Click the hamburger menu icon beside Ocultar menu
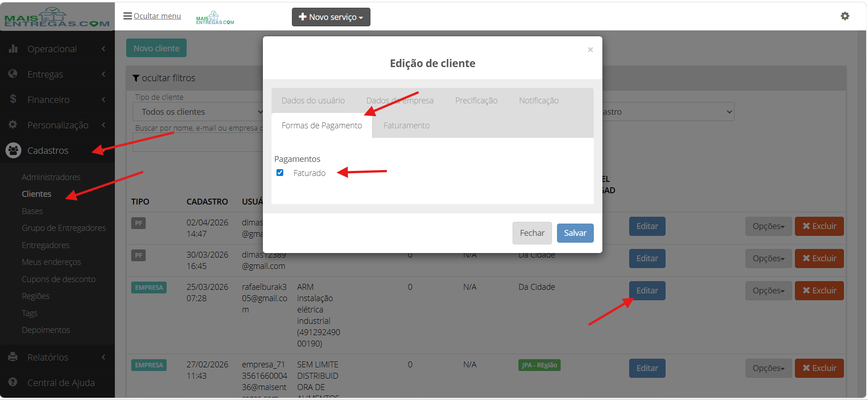868x400 pixels. pos(128,16)
